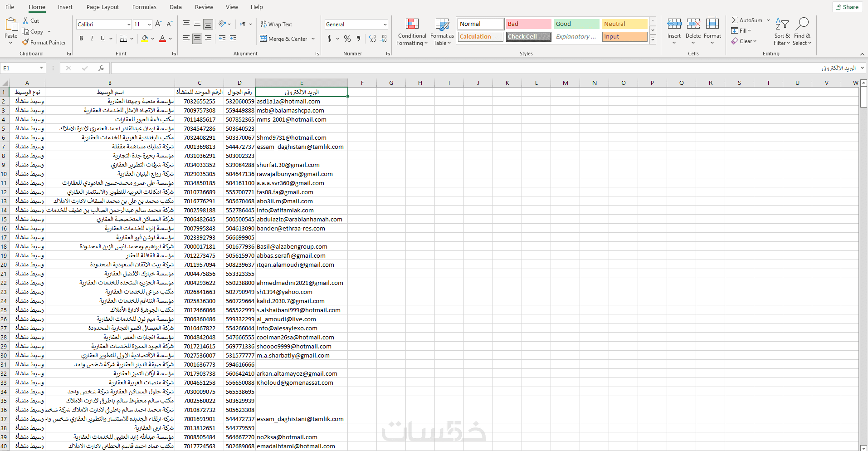Apply the Normal cell style

[x=480, y=24]
